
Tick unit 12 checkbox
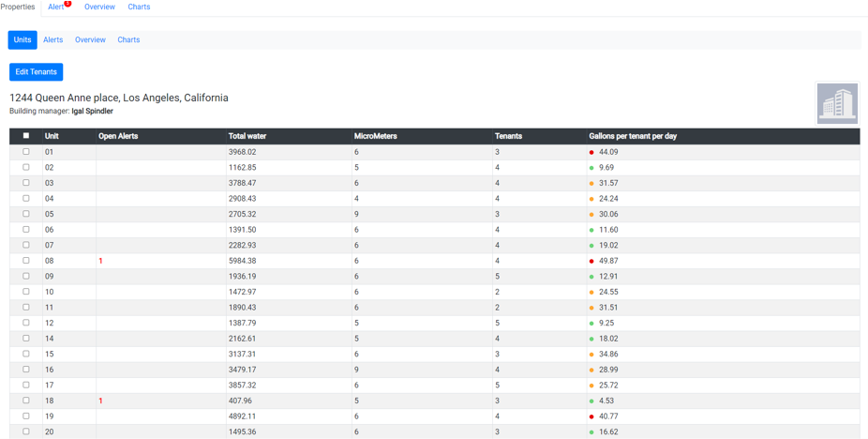(26, 323)
